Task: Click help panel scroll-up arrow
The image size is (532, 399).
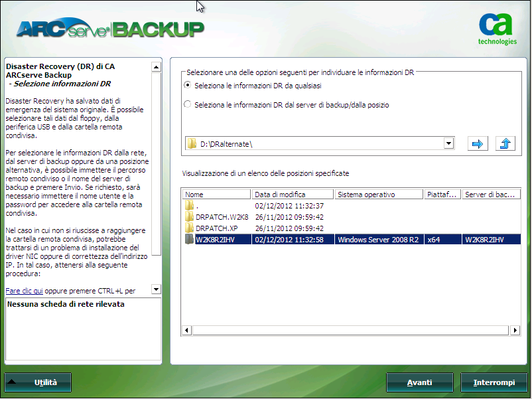Action: [156, 67]
